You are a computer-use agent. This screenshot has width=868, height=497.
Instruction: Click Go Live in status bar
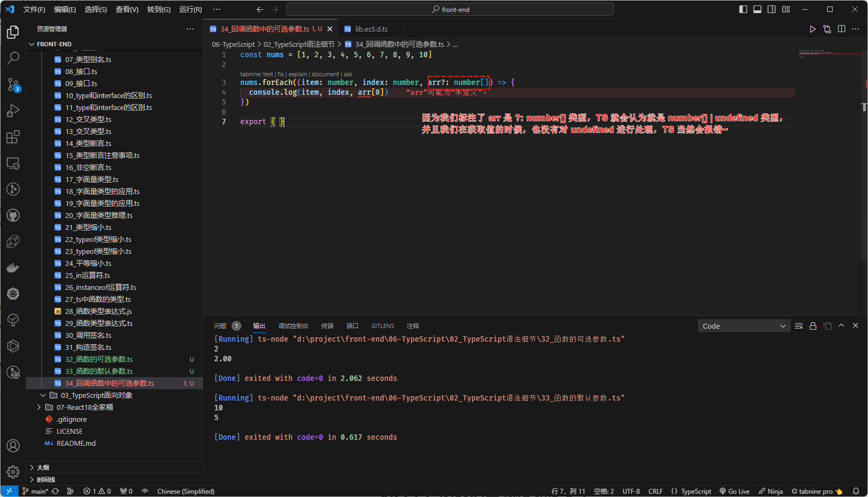click(735, 491)
